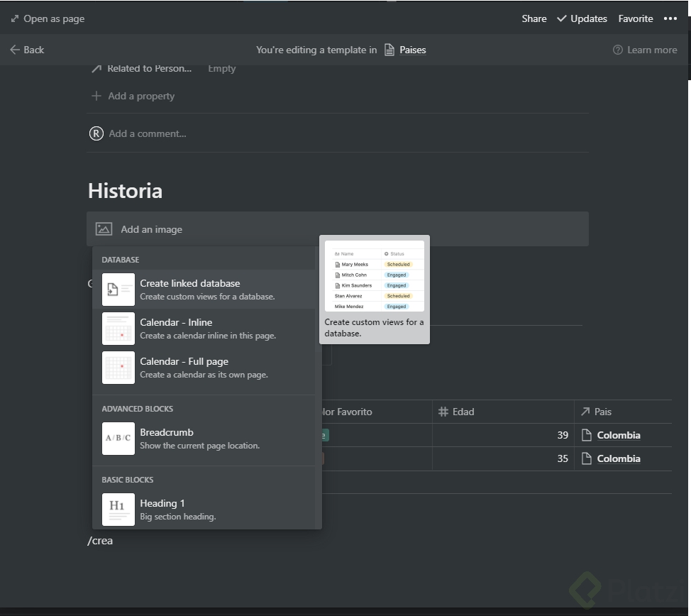Select the Breadcrumb block option

click(x=204, y=439)
